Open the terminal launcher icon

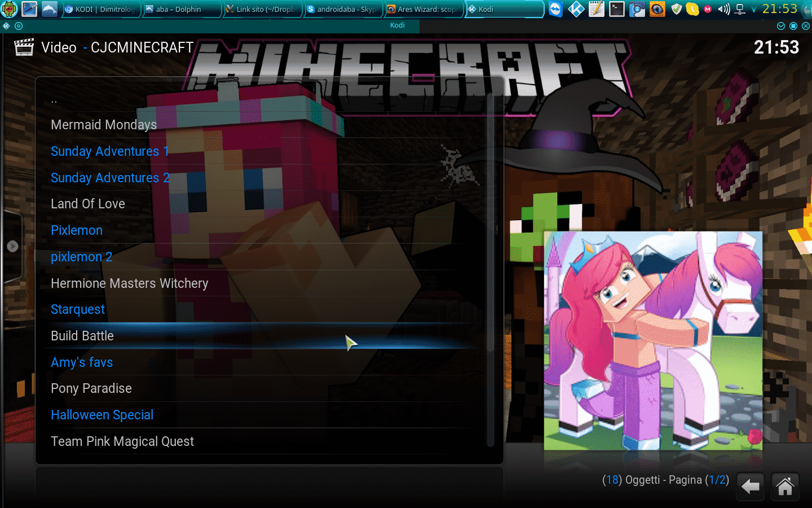(617, 9)
